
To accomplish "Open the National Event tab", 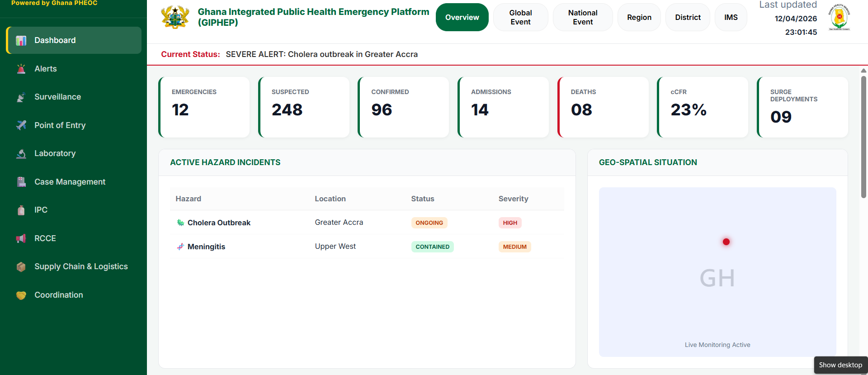I will pyautogui.click(x=583, y=17).
